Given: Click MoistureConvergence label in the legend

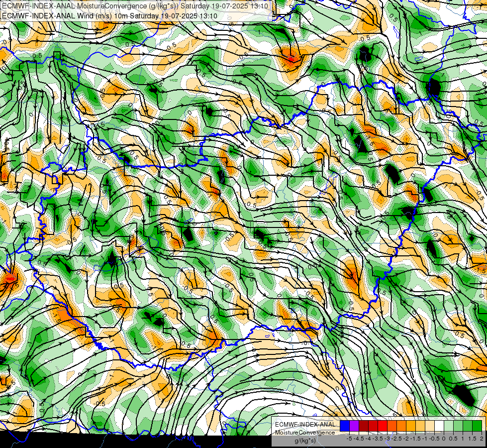Looking at the screenshot, I should pos(305,433).
